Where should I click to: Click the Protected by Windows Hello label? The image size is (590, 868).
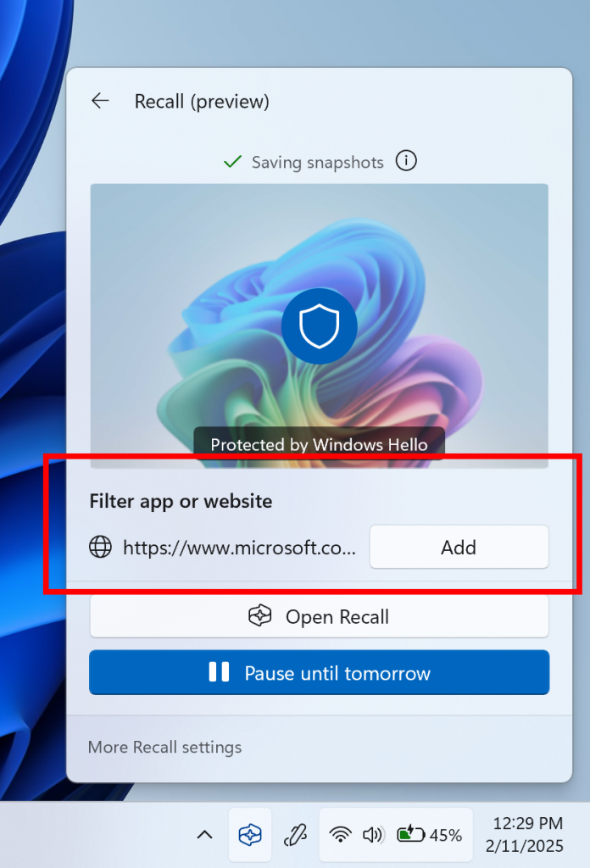click(319, 444)
